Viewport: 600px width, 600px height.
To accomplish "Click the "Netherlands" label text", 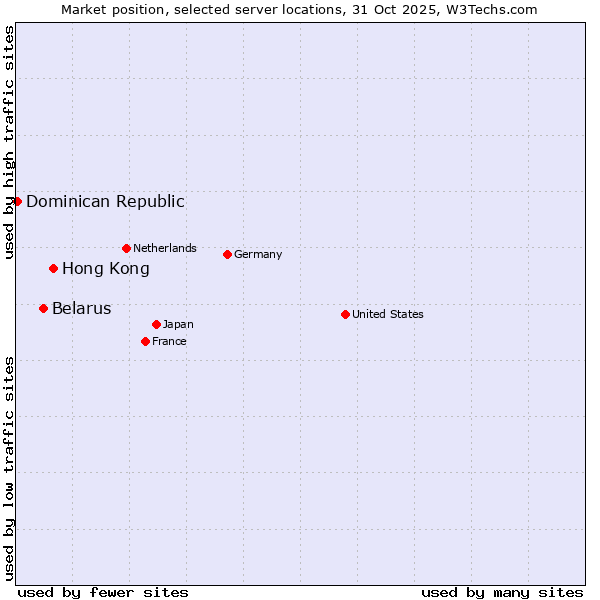I will (165, 248).
